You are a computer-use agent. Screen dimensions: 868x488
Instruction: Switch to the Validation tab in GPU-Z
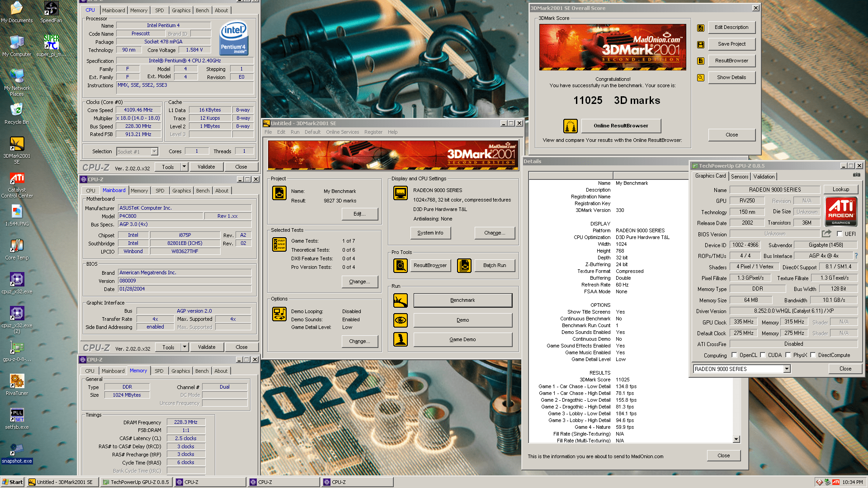click(x=764, y=177)
